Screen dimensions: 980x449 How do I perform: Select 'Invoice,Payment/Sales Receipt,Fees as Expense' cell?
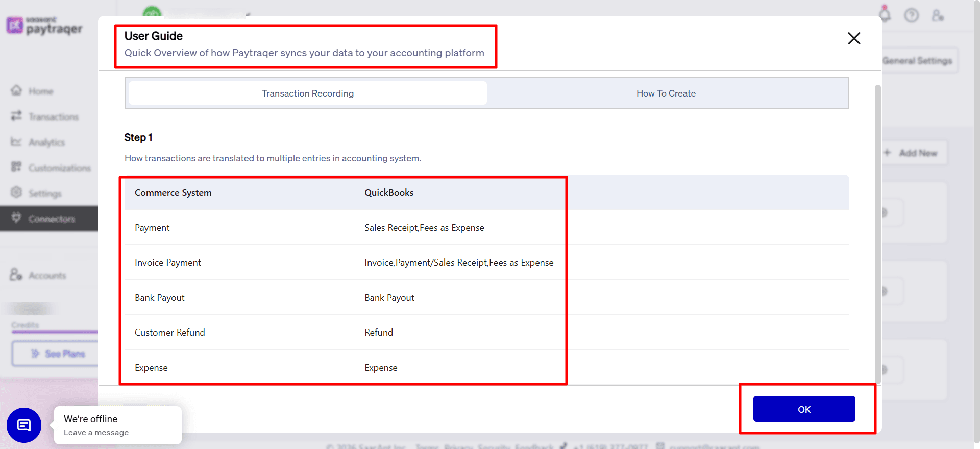point(459,263)
